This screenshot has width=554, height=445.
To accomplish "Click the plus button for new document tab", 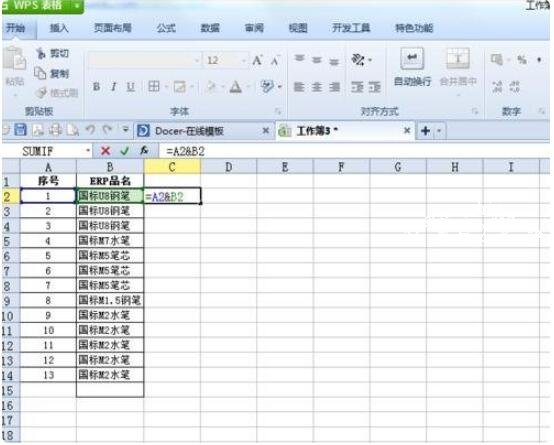I will click(x=425, y=131).
